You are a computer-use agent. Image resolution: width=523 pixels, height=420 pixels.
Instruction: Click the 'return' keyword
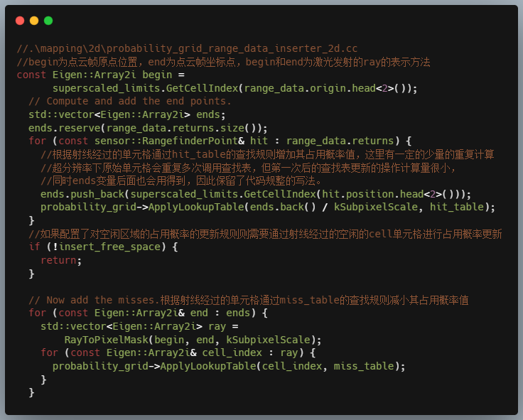58,260
